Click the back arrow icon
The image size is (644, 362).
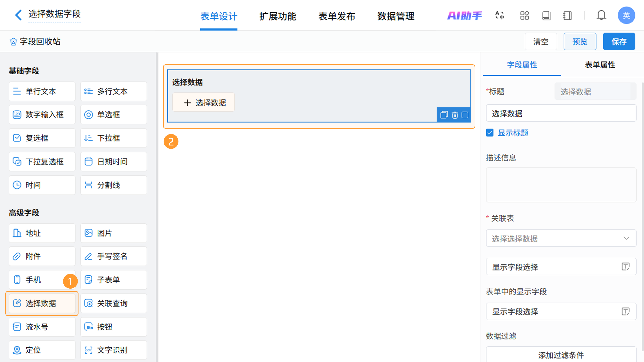18,15
